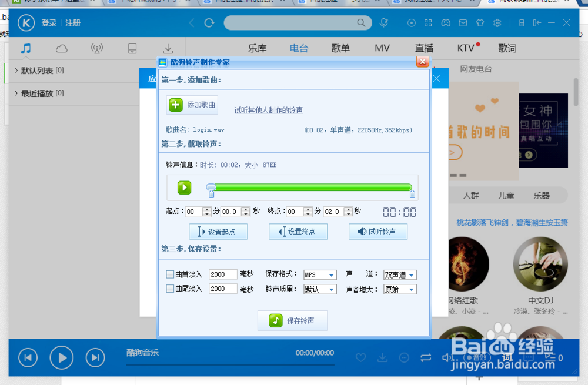The width and height of the screenshot is (588, 385).
Task: Expand the 默认列表 playlist
Action: [x=16, y=70]
